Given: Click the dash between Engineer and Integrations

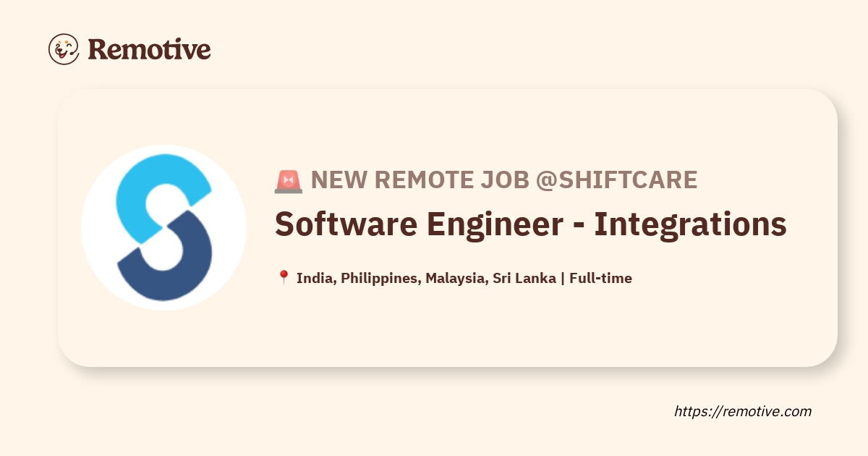Looking at the screenshot, I should [578, 226].
